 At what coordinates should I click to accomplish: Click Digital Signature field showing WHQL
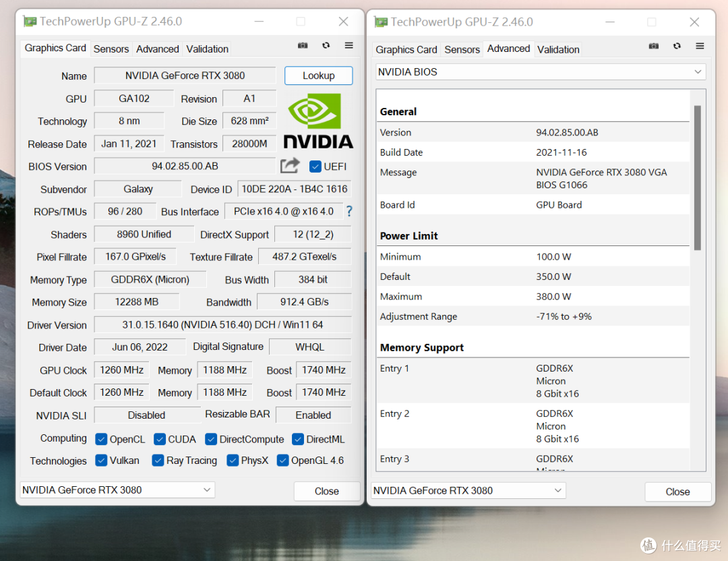click(x=310, y=347)
